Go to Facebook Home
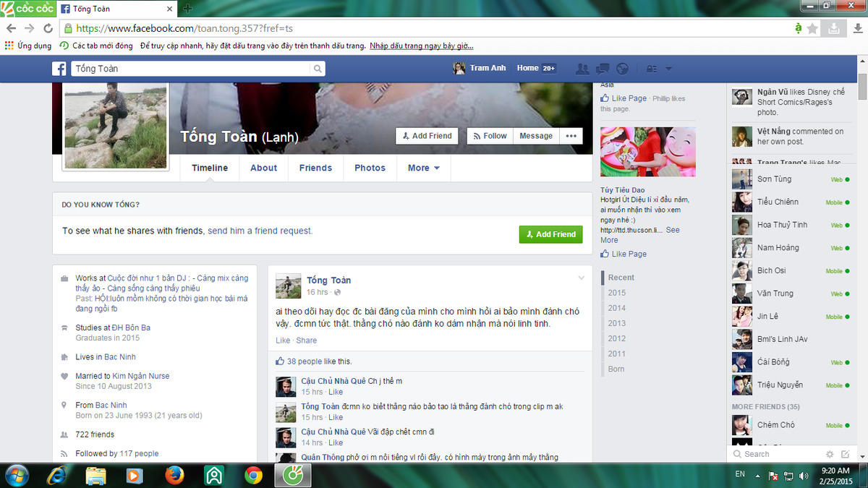This screenshot has width=868, height=488. click(x=527, y=68)
